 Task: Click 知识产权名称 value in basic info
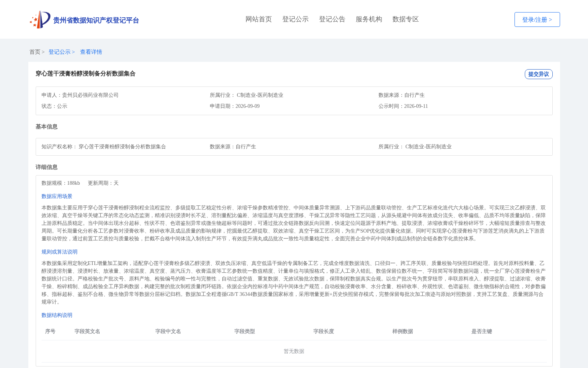(x=122, y=146)
